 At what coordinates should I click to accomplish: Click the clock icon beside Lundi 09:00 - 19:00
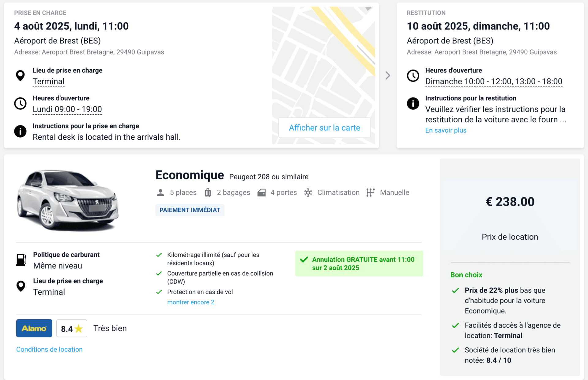[20, 104]
